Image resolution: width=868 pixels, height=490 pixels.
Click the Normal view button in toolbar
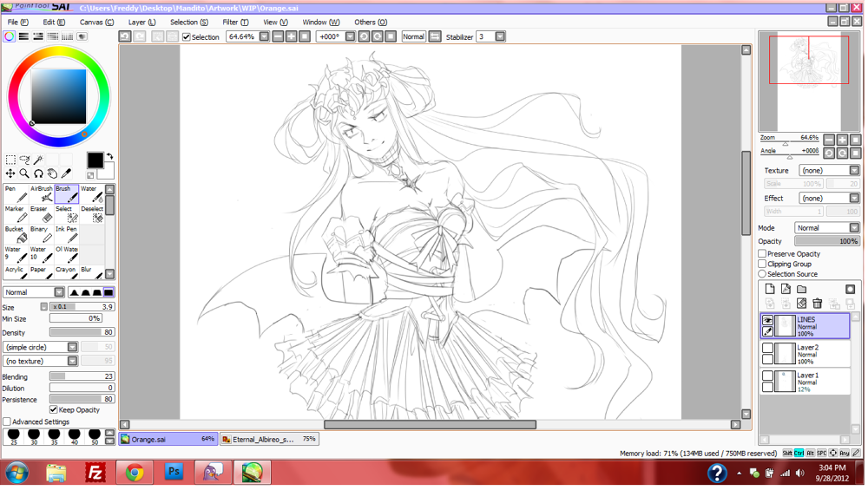point(415,37)
